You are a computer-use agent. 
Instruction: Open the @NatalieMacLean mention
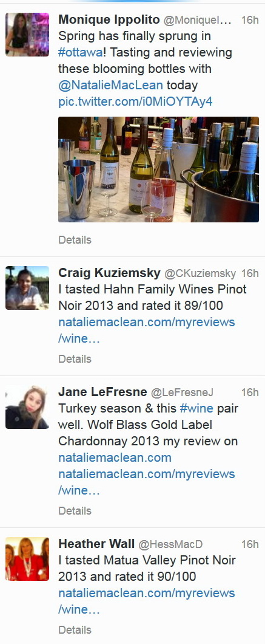coord(111,86)
